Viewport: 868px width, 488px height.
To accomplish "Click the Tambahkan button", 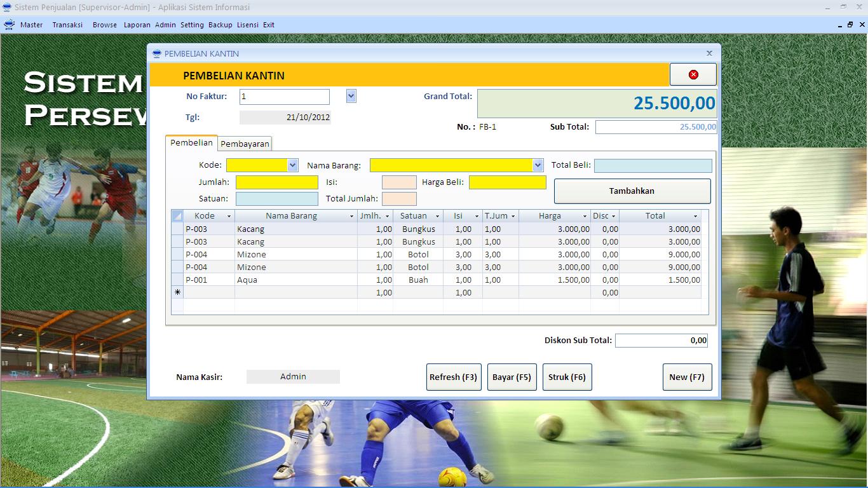I will click(632, 191).
